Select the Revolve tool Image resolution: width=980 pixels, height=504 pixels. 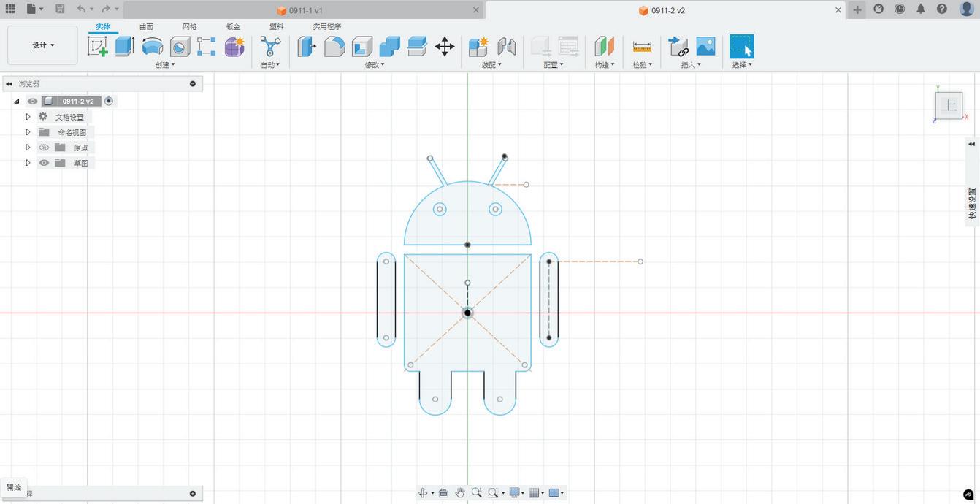point(152,46)
